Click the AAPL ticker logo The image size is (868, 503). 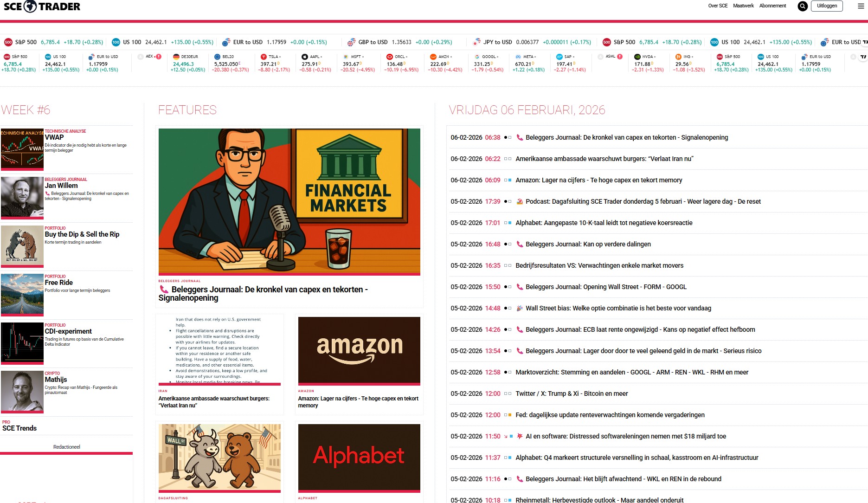coord(305,57)
